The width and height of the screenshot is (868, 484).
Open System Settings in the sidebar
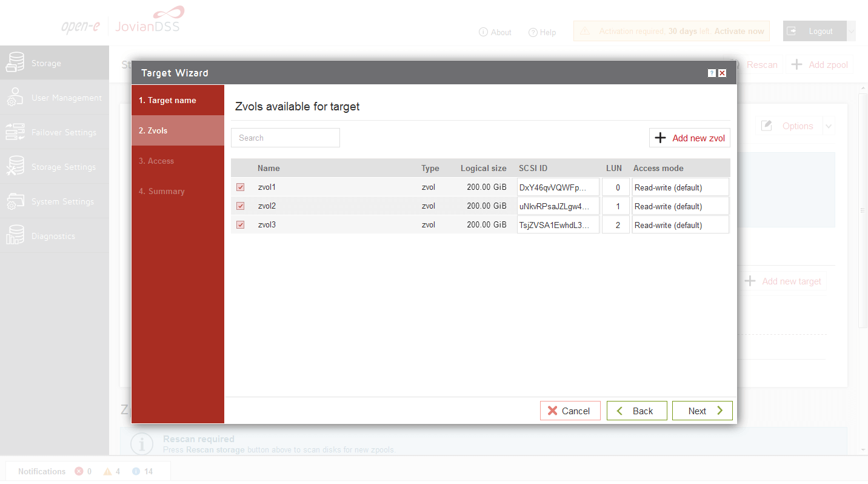(55, 201)
